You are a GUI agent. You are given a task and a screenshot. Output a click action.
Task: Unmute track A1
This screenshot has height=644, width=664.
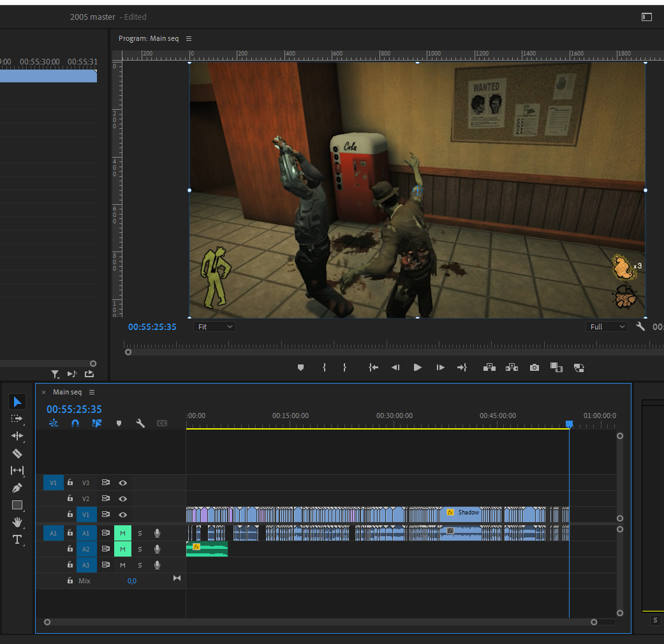tap(123, 533)
